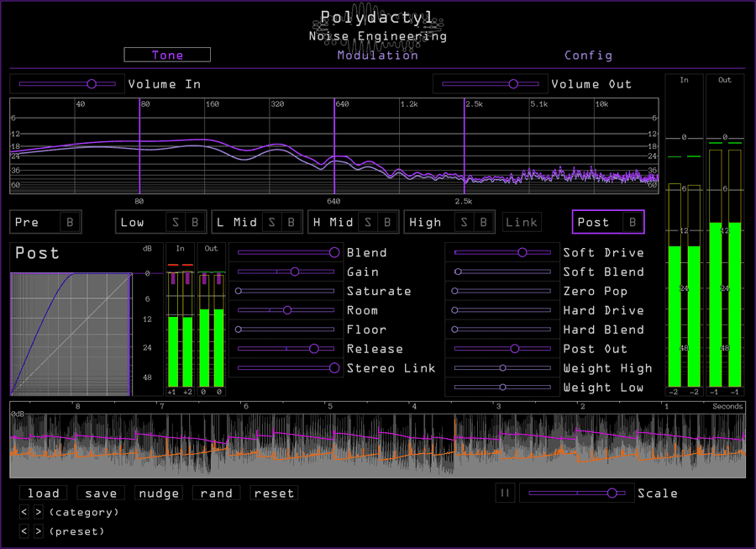The image size is (756, 549).
Task: Click the save preset button
Action: pyautogui.click(x=101, y=493)
